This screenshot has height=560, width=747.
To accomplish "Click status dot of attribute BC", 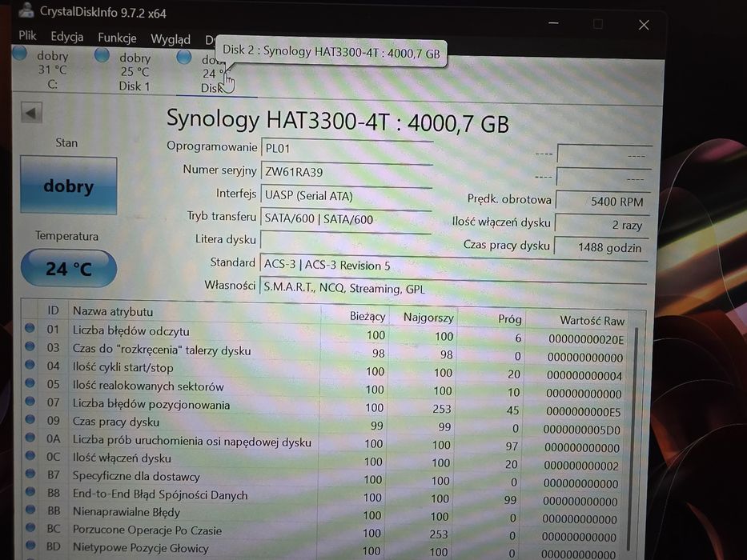I will coord(30,527).
